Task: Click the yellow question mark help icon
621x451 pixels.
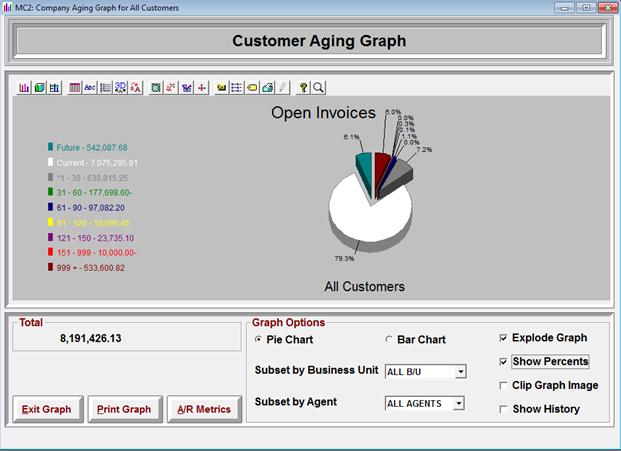Action: [x=303, y=88]
